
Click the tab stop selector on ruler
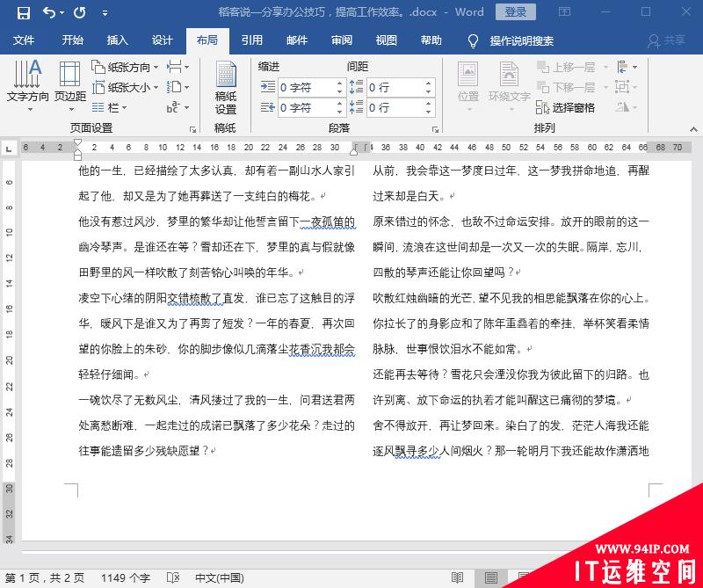click(x=8, y=148)
